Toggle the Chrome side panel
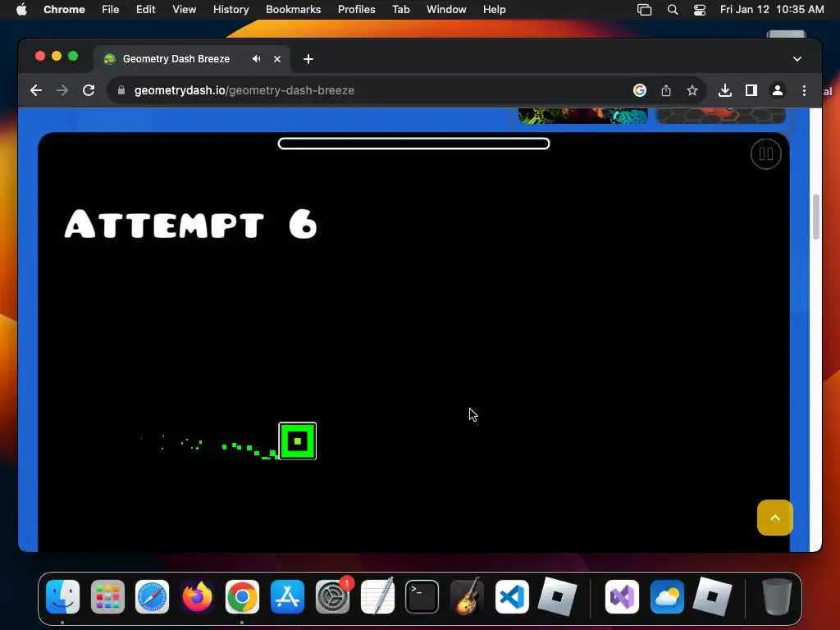840x630 pixels. point(751,90)
